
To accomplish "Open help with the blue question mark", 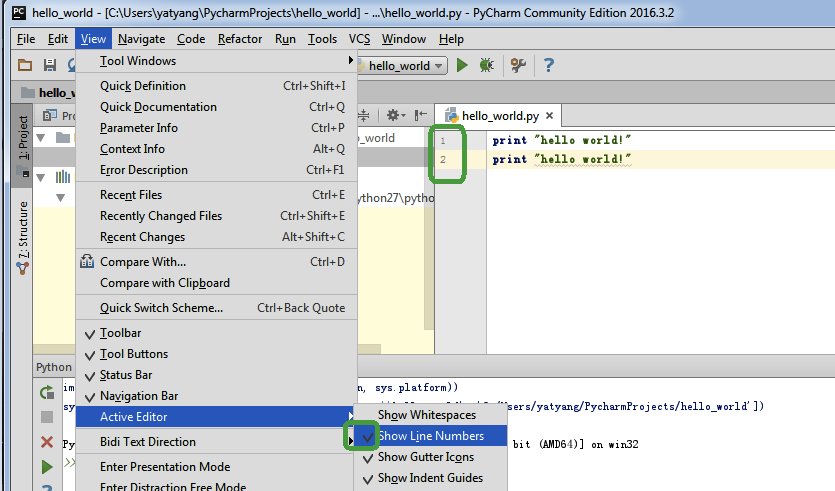I will tap(549, 66).
